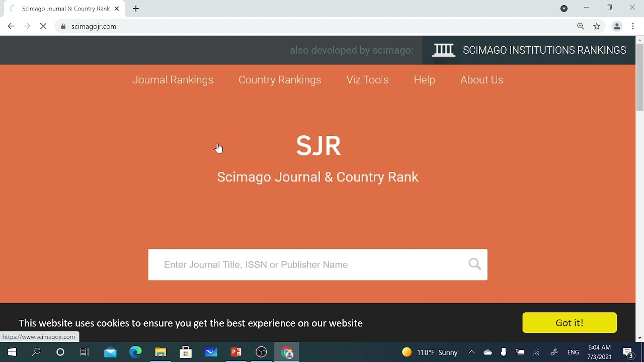Open Microsoft Store from taskbar
The image size is (644, 362).
tap(186, 352)
